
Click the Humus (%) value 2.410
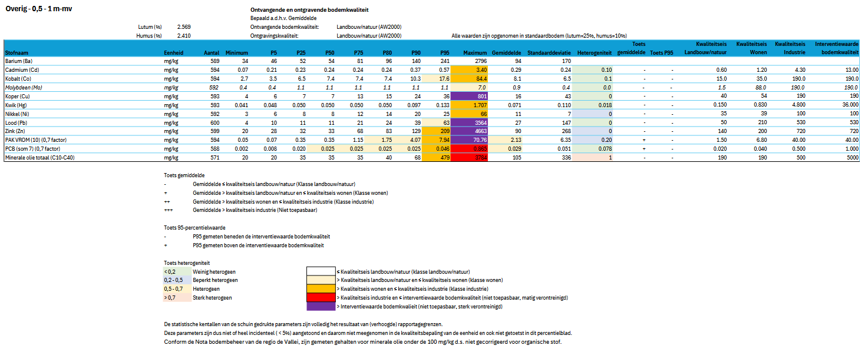[183, 34]
